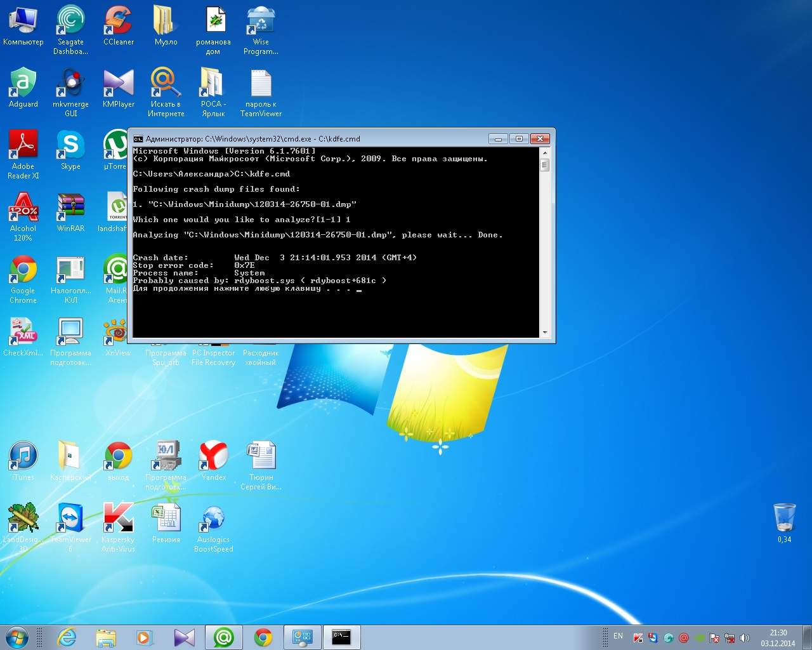Open the volume speaker tray icon
The width and height of the screenshot is (812, 650).
pyautogui.click(x=745, y=638)
